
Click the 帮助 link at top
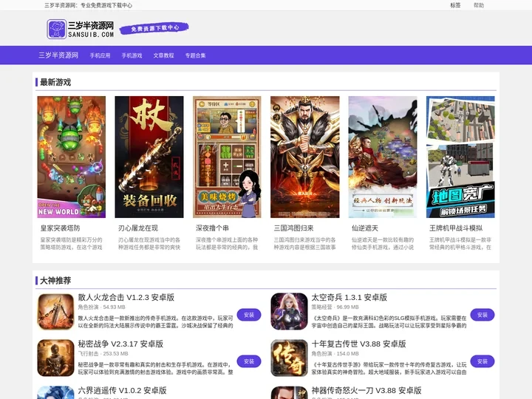pyautogui.click(x=479, y=5)
